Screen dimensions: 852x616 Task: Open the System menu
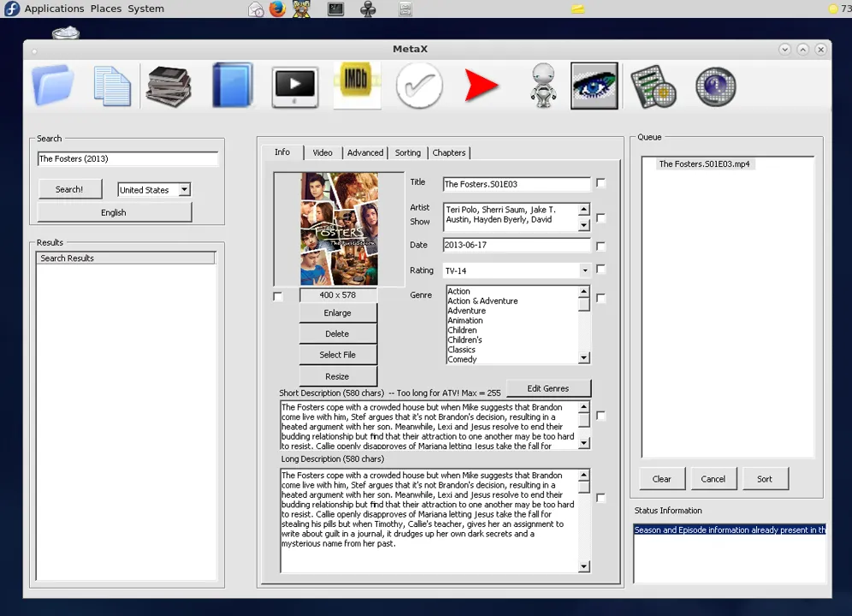click(x=145, y=9)
